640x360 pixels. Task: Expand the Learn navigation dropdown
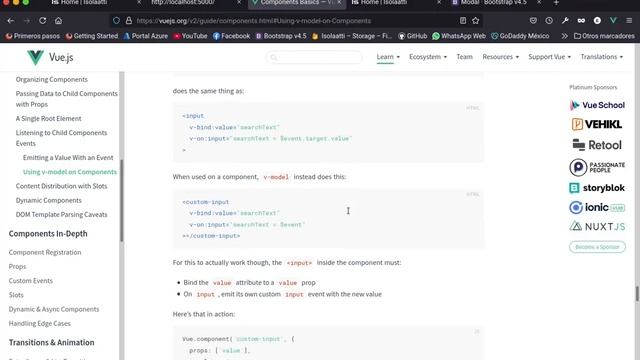(x=388, y=57)
